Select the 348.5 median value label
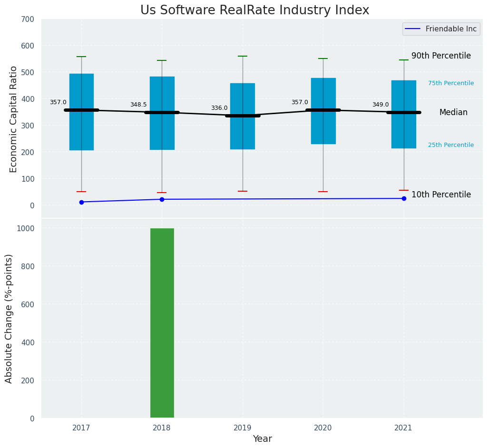This screenshot has width=488, height=448. pyautogui.click(x=138, y=105)
